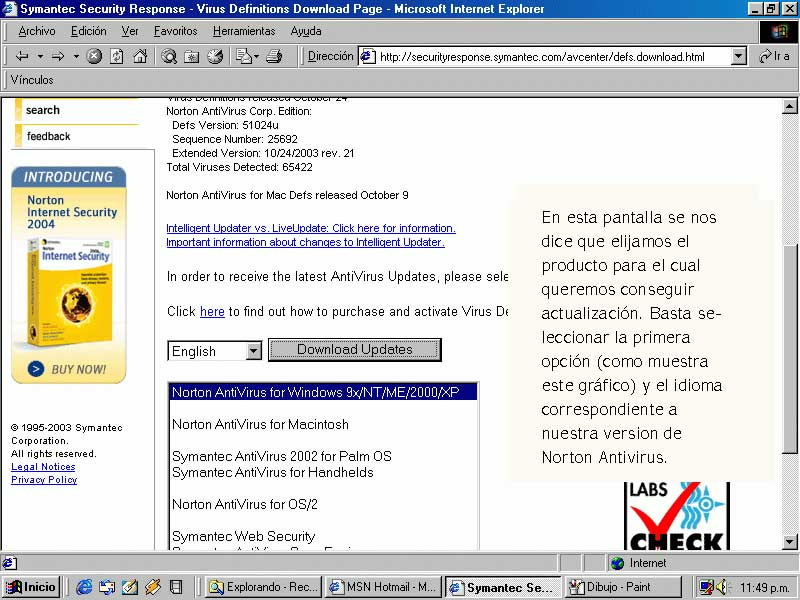Refresh the page using the Refresh icon
The width and height of the screenshot is (800, 600).
pyautogui.click(x=117, y=56)
